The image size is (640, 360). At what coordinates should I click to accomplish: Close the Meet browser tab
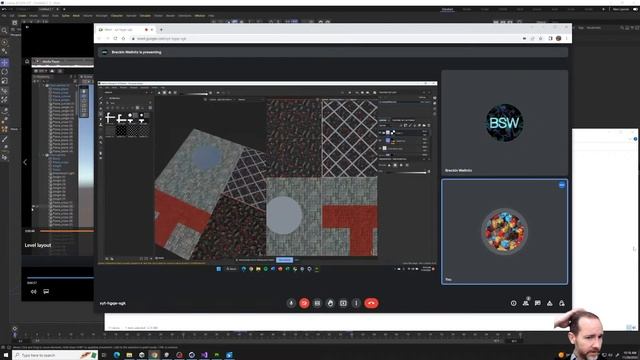click(152, 30)
